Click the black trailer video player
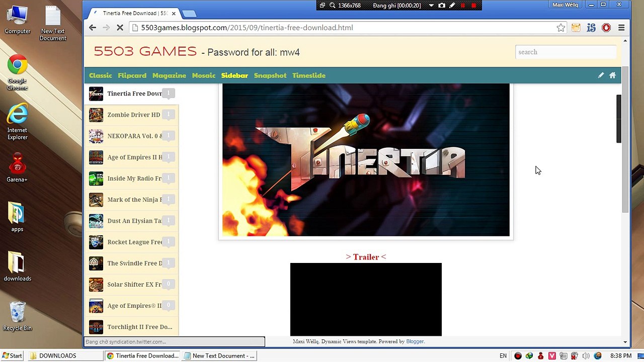This screenshot has width=644, height=362. pyautogui.click(x=366, y=299)
